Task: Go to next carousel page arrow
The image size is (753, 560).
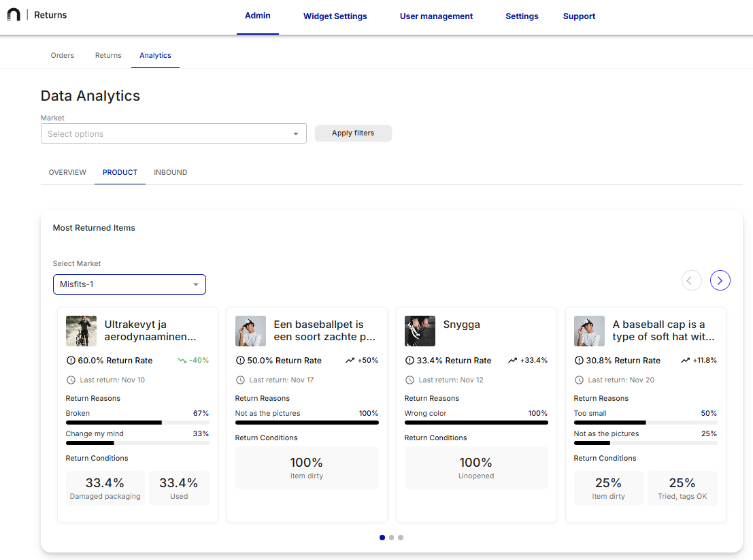Action: [720, 280]
